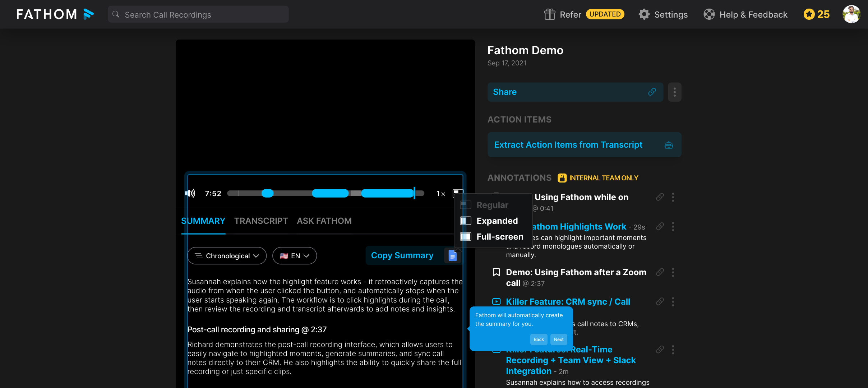Jump to the longest highlighted timeline segment

(x=387, y=193)
